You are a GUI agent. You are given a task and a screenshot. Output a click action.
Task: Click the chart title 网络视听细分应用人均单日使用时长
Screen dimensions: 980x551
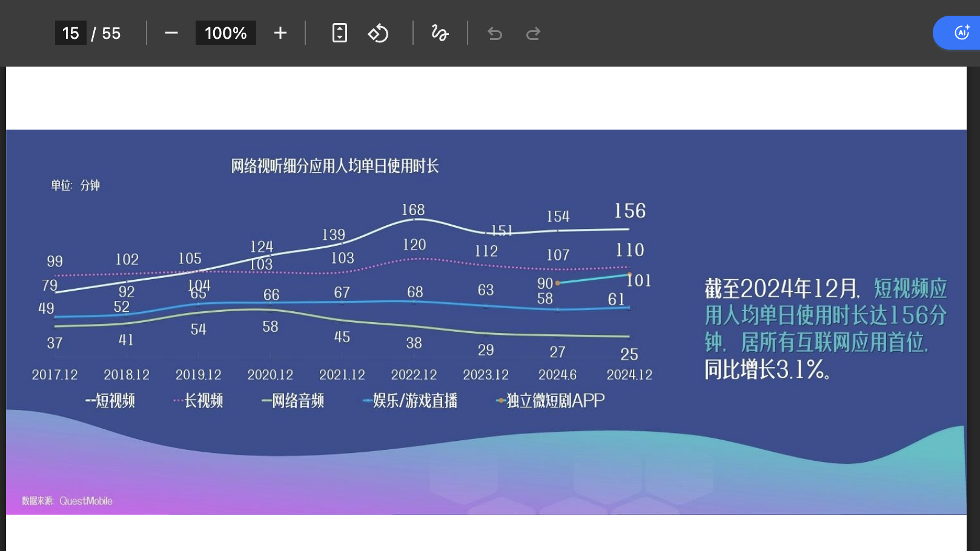pyautogui.click(x=334, y=166)
